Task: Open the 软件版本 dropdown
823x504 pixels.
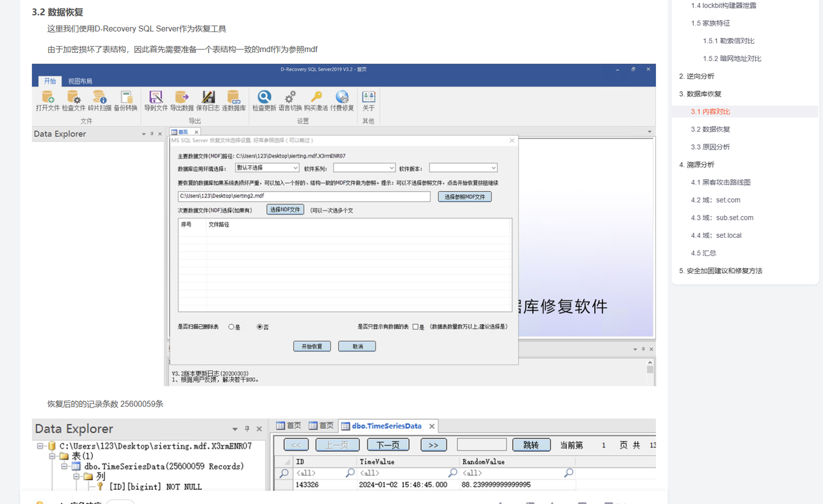Action: pos(463,168)
